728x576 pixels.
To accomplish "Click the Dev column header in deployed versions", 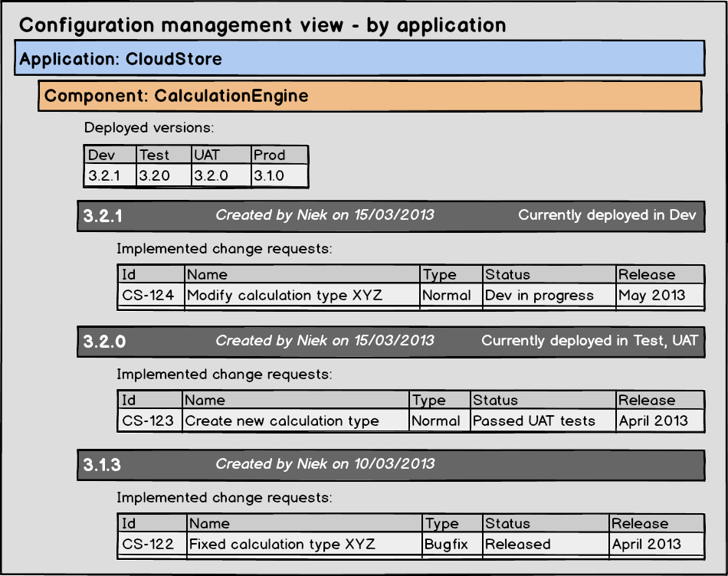I will tap(110, 155).
